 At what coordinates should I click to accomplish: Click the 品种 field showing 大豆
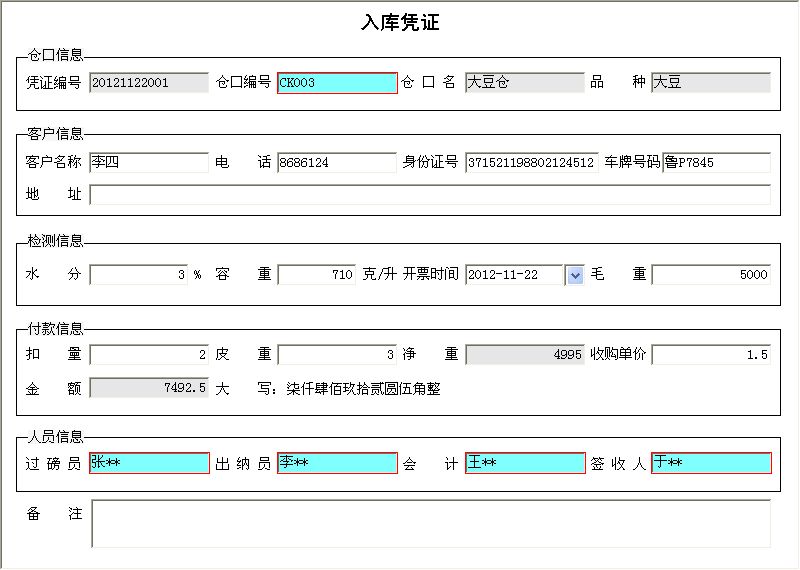pyautogui.click(x=710, y=83)
